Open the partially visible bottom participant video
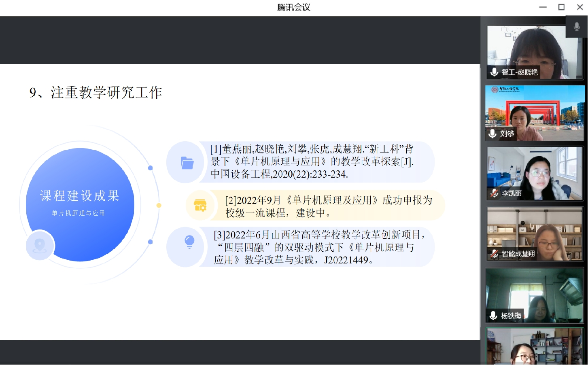 pos(534,348)
